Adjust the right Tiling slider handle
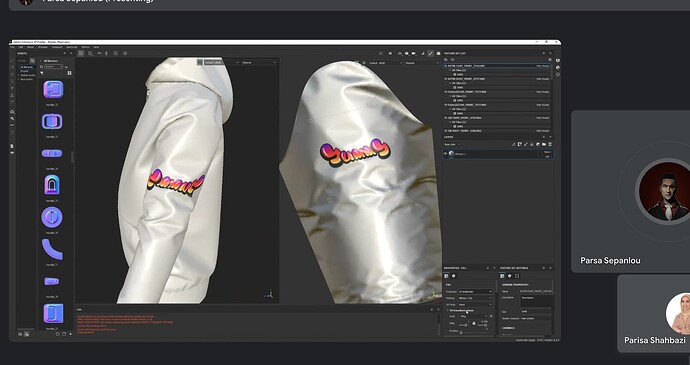 [485, 325]
